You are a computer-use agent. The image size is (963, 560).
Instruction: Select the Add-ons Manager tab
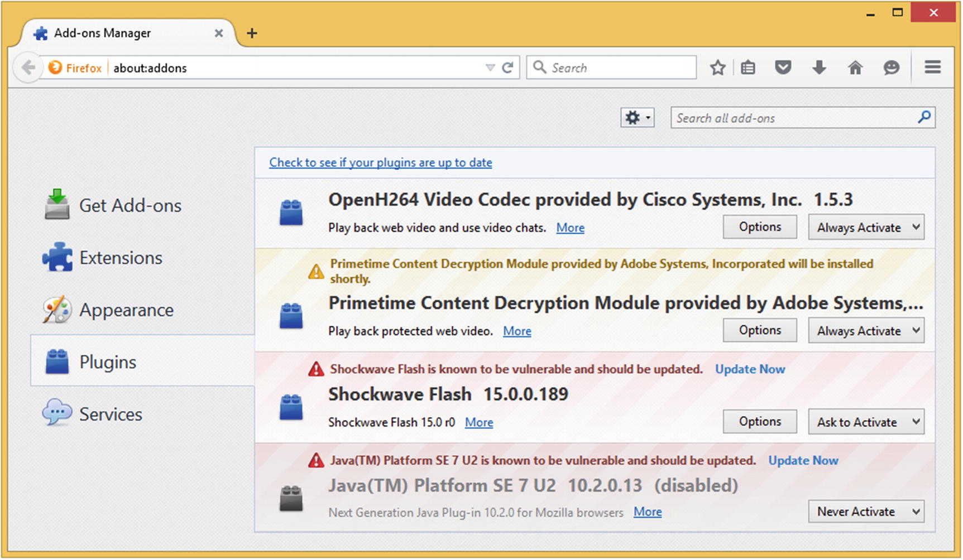coord(128,33)
